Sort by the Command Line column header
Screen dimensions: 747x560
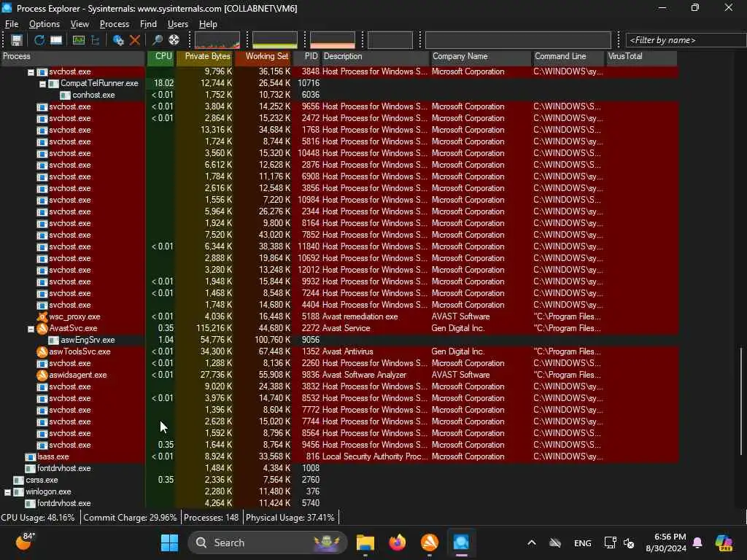pos(568,56)
